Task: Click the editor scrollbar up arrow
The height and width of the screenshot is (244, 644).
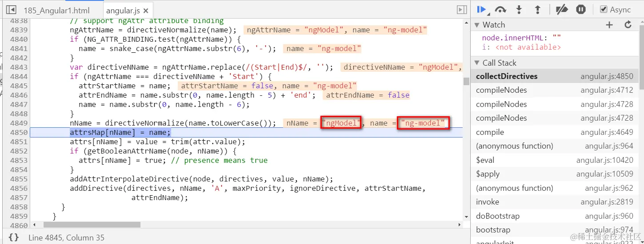Action: pos(466,24)
